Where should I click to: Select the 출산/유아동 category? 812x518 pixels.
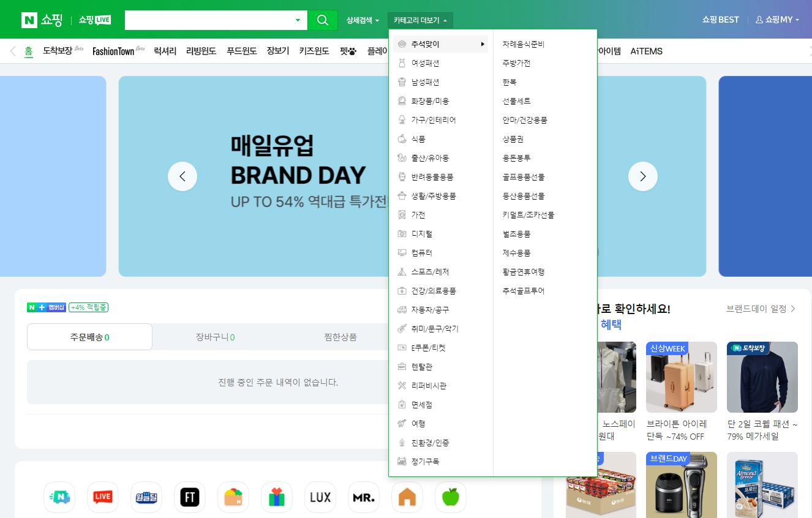(x=430, y=158)
